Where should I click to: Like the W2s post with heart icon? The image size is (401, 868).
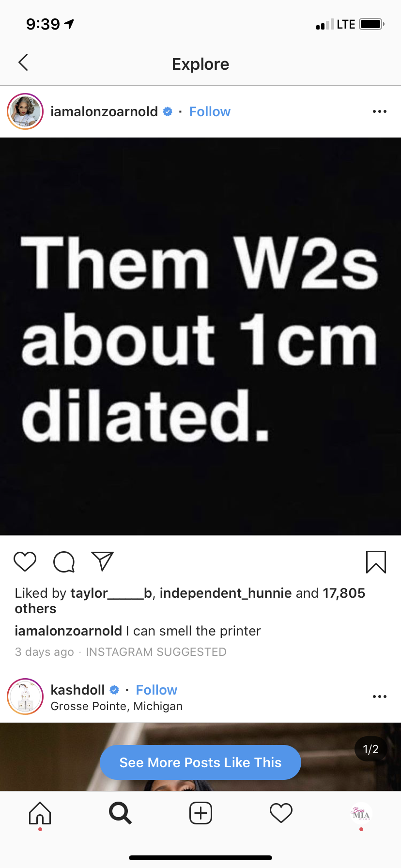click(x=25, y=562)
